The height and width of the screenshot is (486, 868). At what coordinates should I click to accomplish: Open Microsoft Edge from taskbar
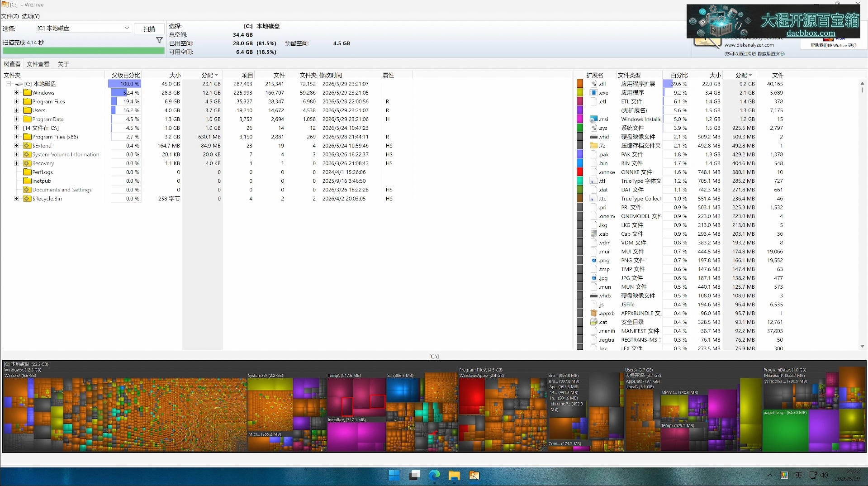pos(434,475)
